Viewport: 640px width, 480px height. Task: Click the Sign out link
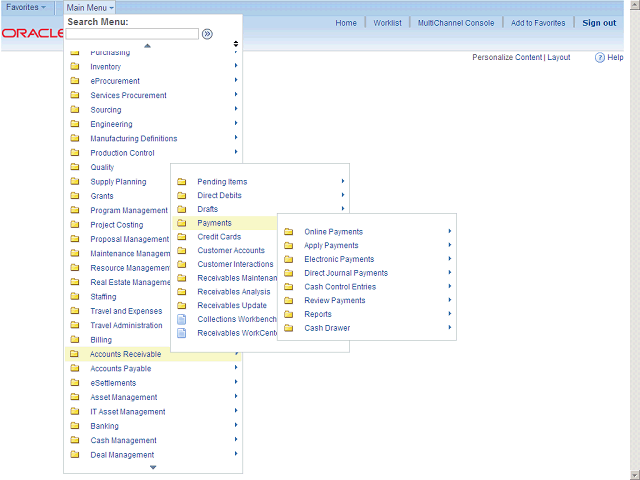(x=599, y=23)
